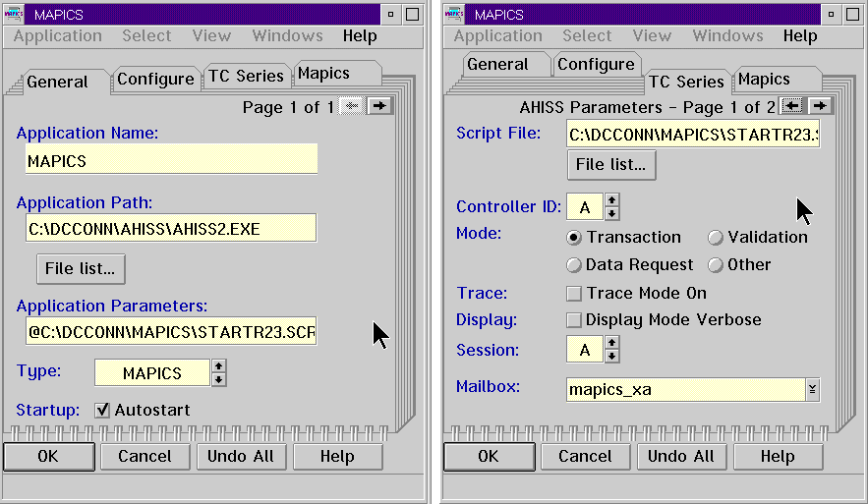
Task: Click OK button in right window
Action: click(x=490, y=457)
